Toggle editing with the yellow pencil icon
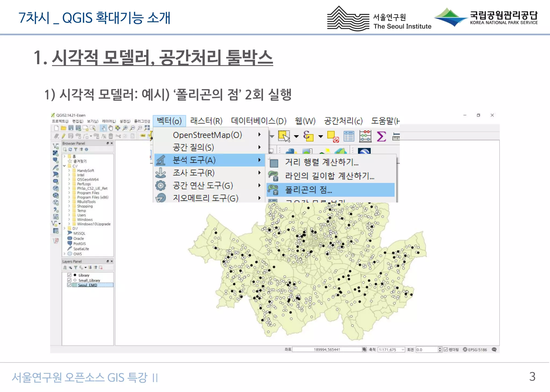 (64, 136)
